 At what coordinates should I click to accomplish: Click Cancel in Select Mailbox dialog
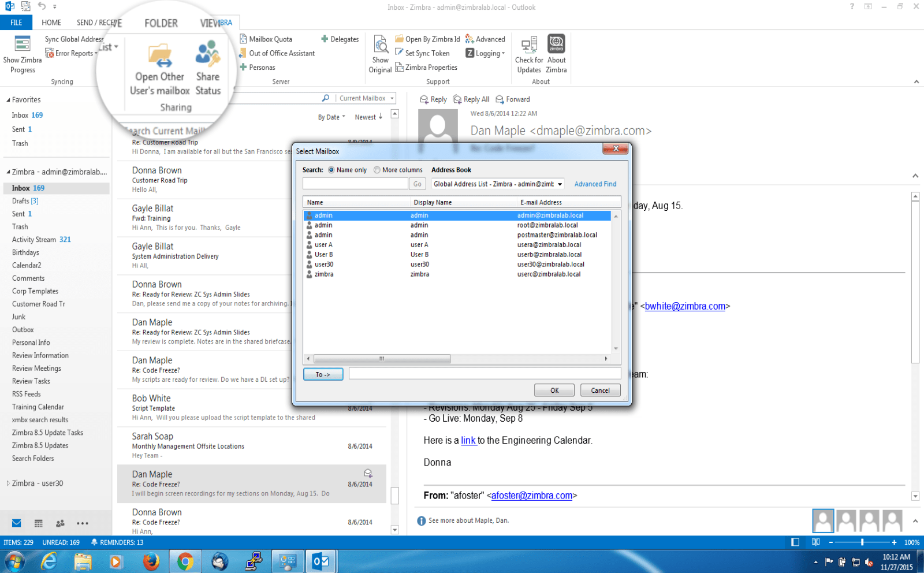601,390
